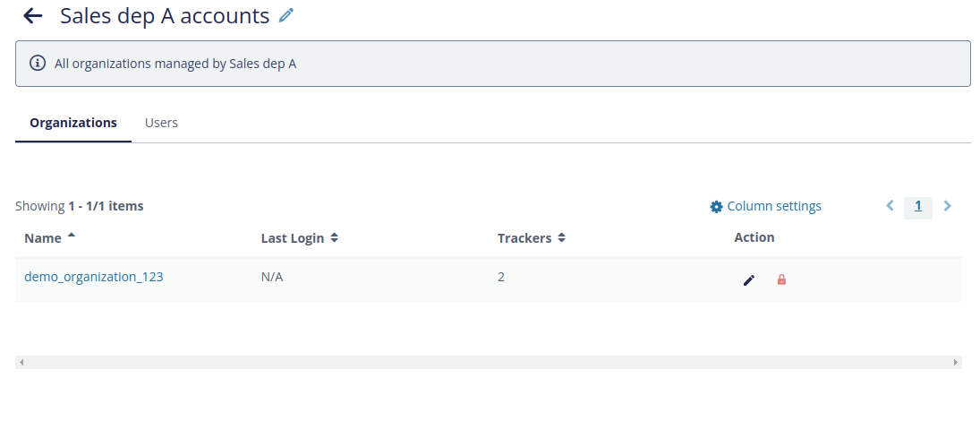Lock demo_organization_123 with the red padlock

tap(781, 279)
